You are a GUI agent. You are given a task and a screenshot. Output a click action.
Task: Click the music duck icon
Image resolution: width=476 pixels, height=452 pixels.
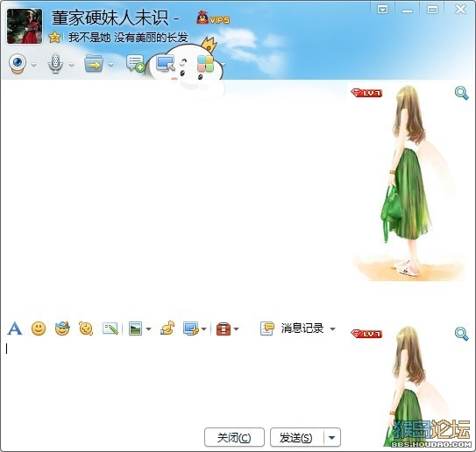(167, 328)
